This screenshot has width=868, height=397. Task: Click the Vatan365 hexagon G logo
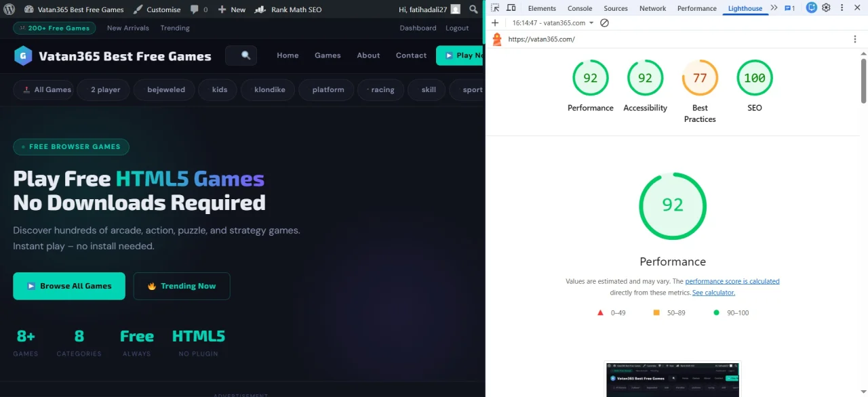pyautogui.click(x=23, y=56)
